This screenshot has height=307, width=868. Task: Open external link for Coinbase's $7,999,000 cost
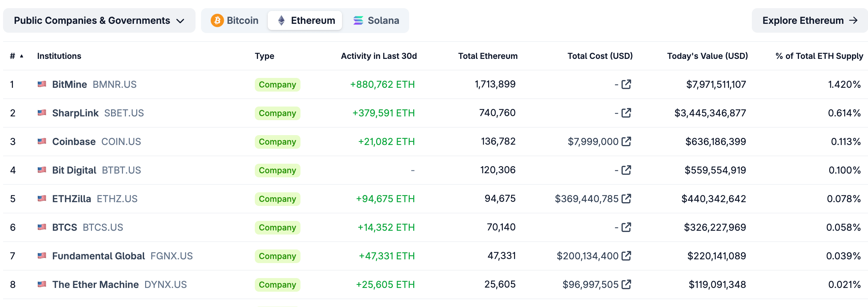(x=626, y=141)
